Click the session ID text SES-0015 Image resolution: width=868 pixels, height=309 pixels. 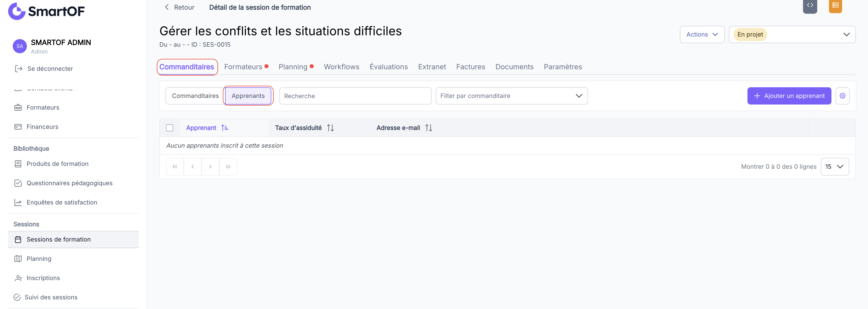pyautogui.click(x=216, y=44)
